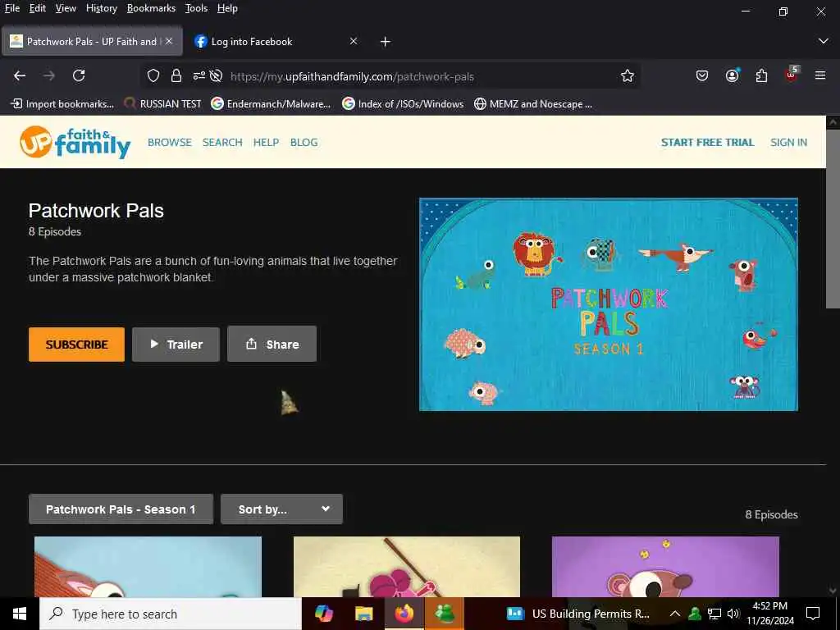Open the Pocket save icon
Screen dimensions: 840x630
[x=702, y=75]
